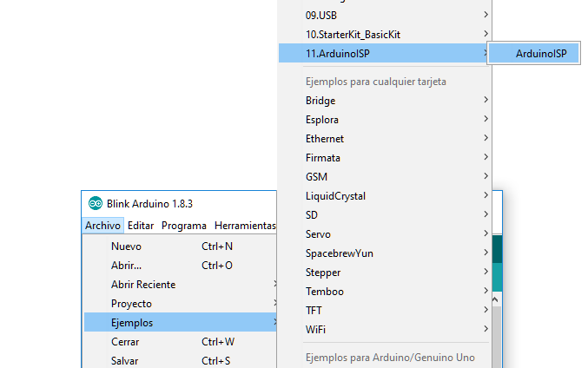Click Salvar in the Archivo menu

[x=125, y=361]
